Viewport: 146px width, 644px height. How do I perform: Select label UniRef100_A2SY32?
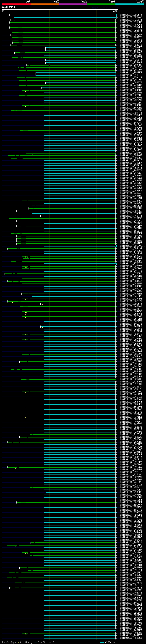(x=131, y=30)
